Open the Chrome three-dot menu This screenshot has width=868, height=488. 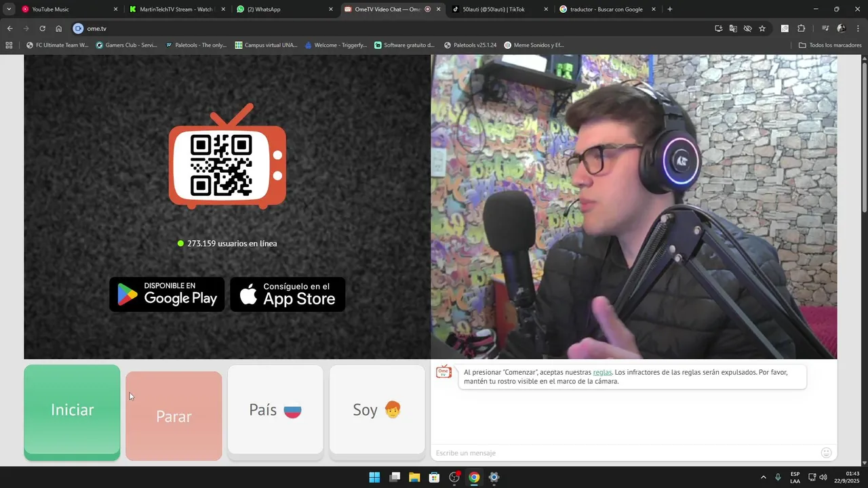(858, 28)
